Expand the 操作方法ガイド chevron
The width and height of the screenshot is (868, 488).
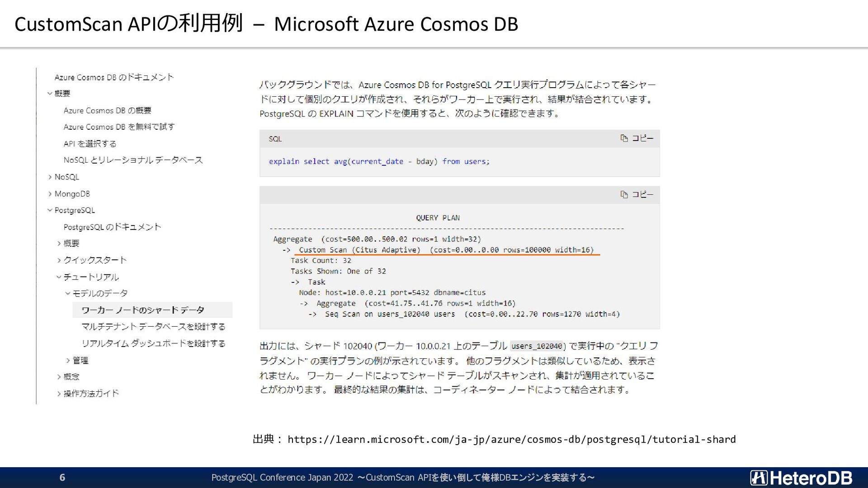click(59, 394)
